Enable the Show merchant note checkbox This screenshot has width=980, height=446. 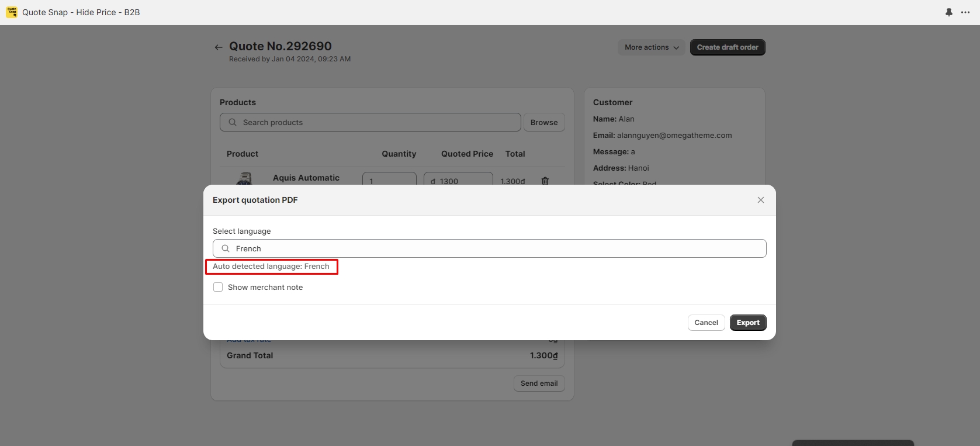tap(218, 287)
